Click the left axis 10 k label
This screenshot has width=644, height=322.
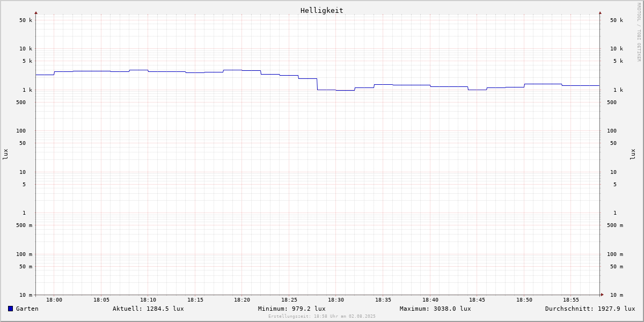click(x=26, y=49)
